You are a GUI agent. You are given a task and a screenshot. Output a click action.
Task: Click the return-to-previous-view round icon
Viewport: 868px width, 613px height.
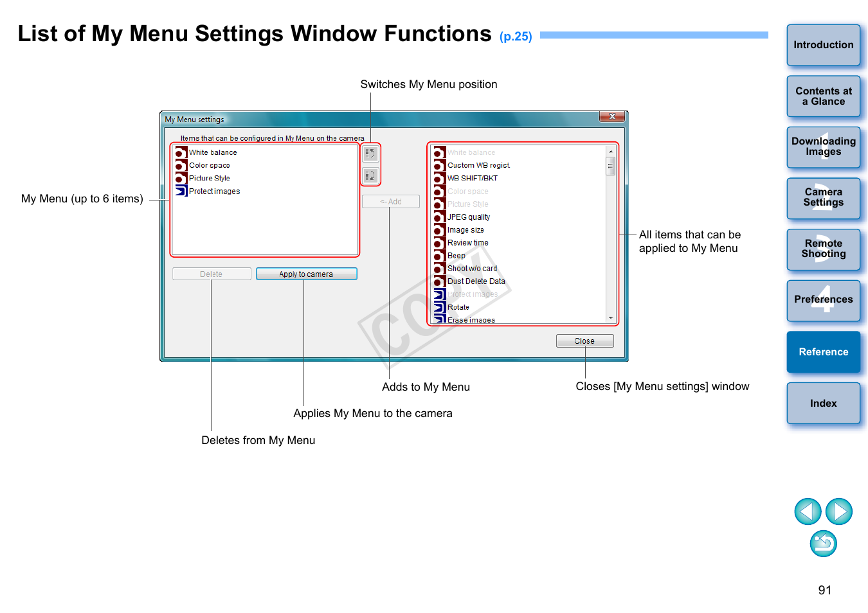point(823,544)
